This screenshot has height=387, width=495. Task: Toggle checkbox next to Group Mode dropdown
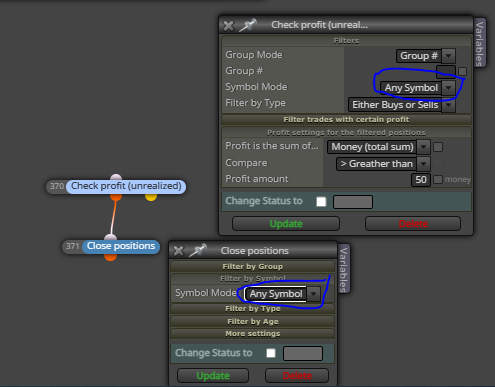pyautogui.click(x=462, y=55)
